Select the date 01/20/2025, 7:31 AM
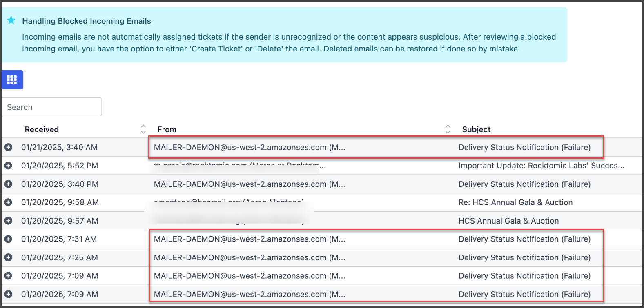The width and height of the screenshot is (644, 308). click(x=59, y=239)
